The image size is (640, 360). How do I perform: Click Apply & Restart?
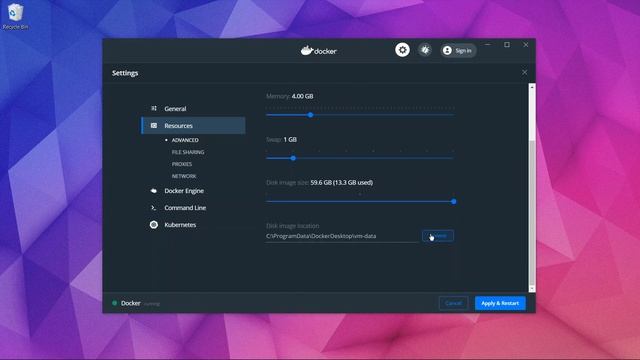click(x=500, y=303)
